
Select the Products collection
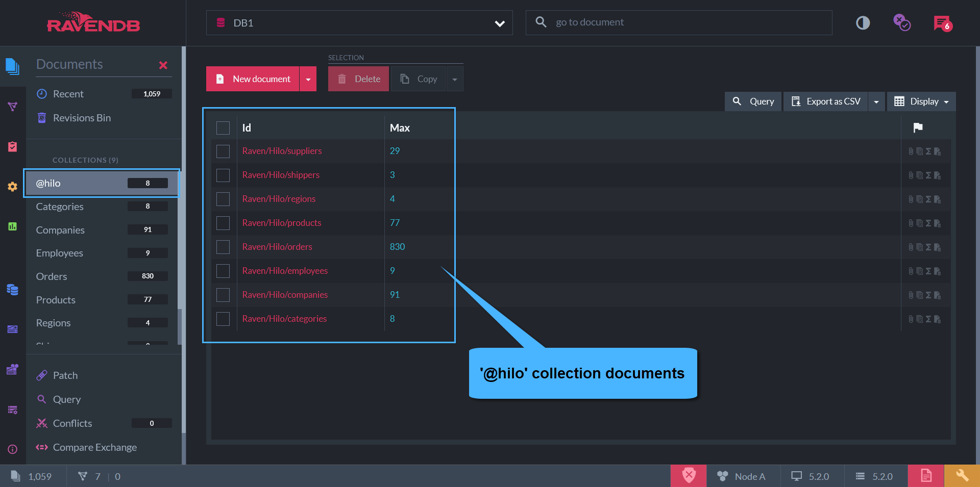click(x=102, y=300)
